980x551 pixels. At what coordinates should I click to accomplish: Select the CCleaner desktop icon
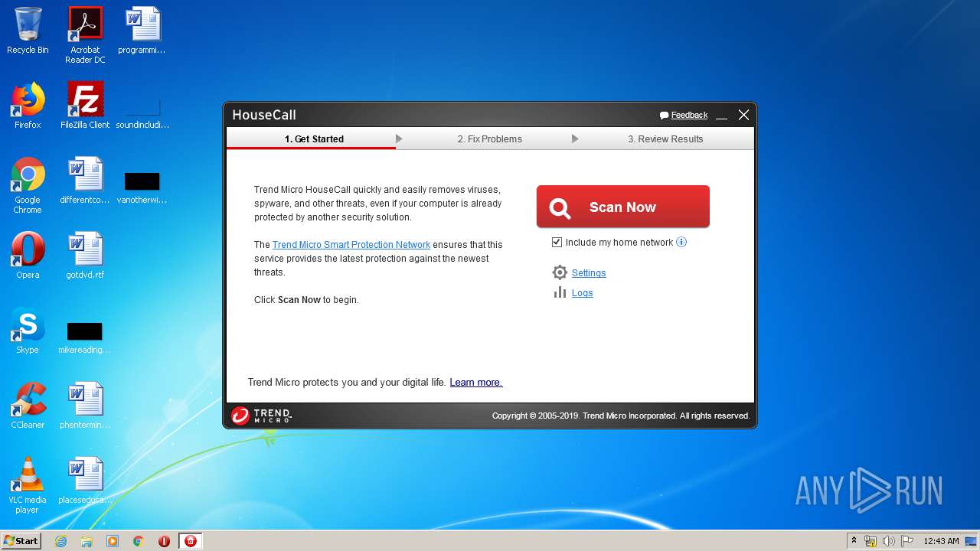pyautogui.click(x=28, y=406)
